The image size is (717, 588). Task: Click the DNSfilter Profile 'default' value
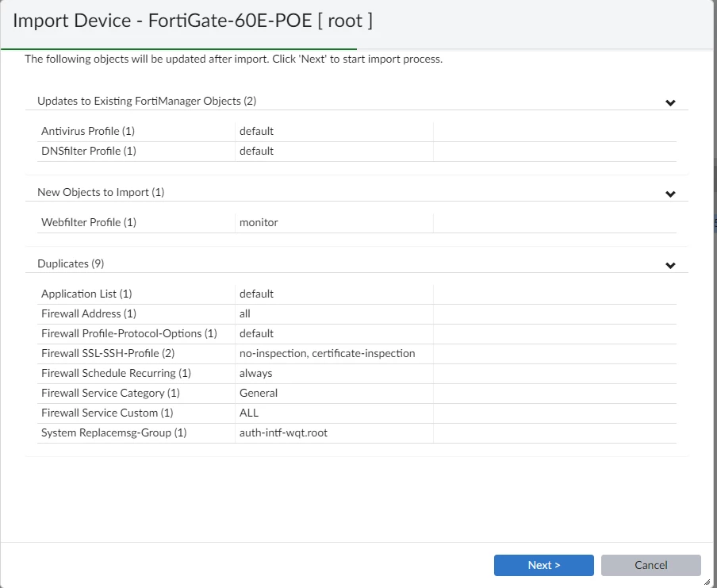[x=256, y=151]
